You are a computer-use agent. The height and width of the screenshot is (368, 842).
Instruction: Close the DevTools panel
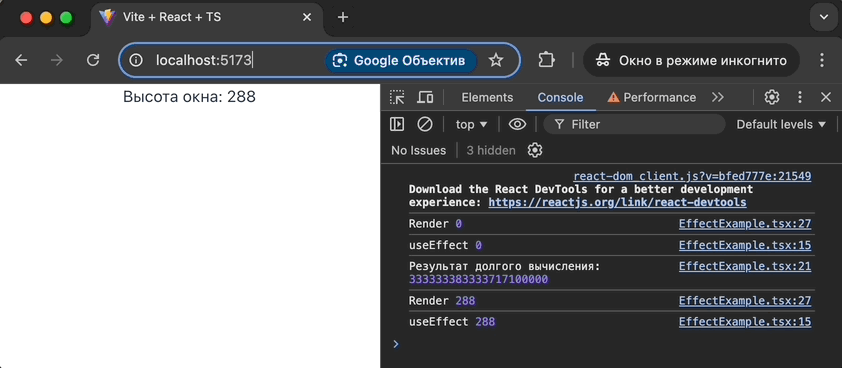coord(826,97)
